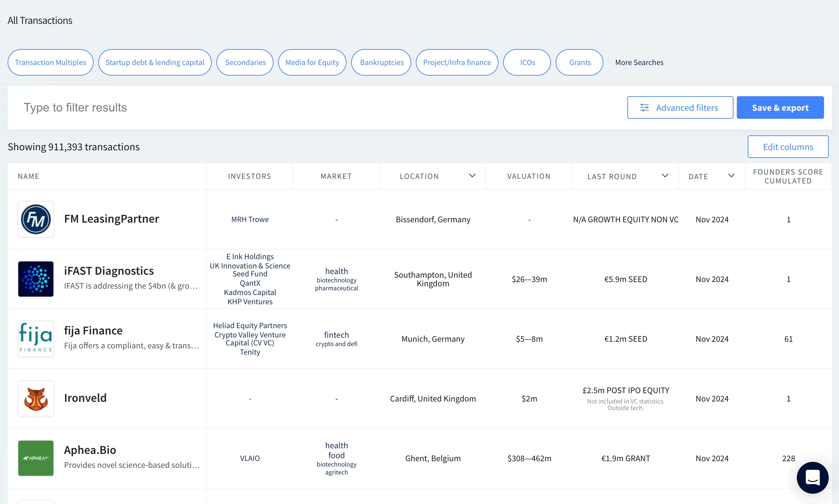839x504 pixels.
Task: Click N/A GROWTH EQUITY NON VC cell
Action: click(x=626, y=219)
